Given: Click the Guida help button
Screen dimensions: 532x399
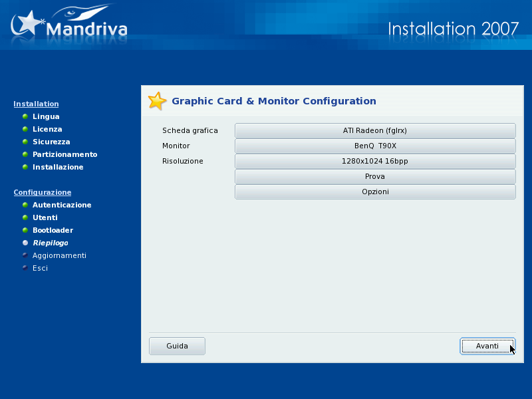Looking at the screenshot, I should point(177,346).
